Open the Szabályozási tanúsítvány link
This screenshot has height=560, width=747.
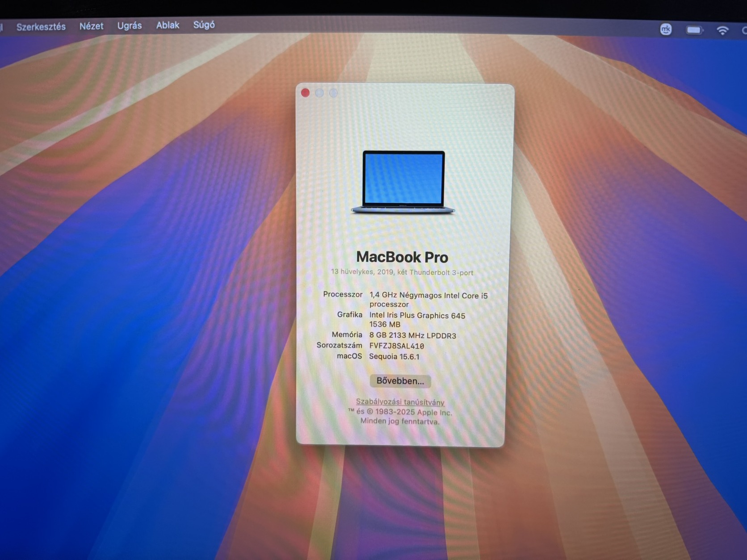[400, 402]
